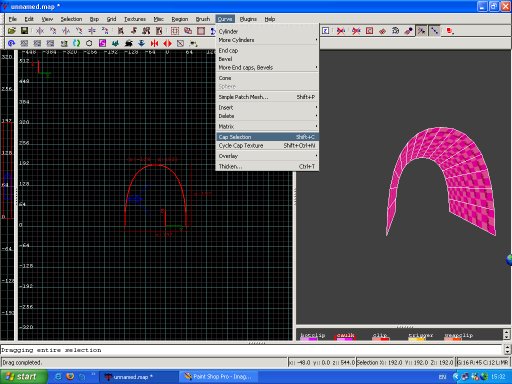Open the Selection menu
The height and width of the screenshot is (384, 512).
pos(71,19)
